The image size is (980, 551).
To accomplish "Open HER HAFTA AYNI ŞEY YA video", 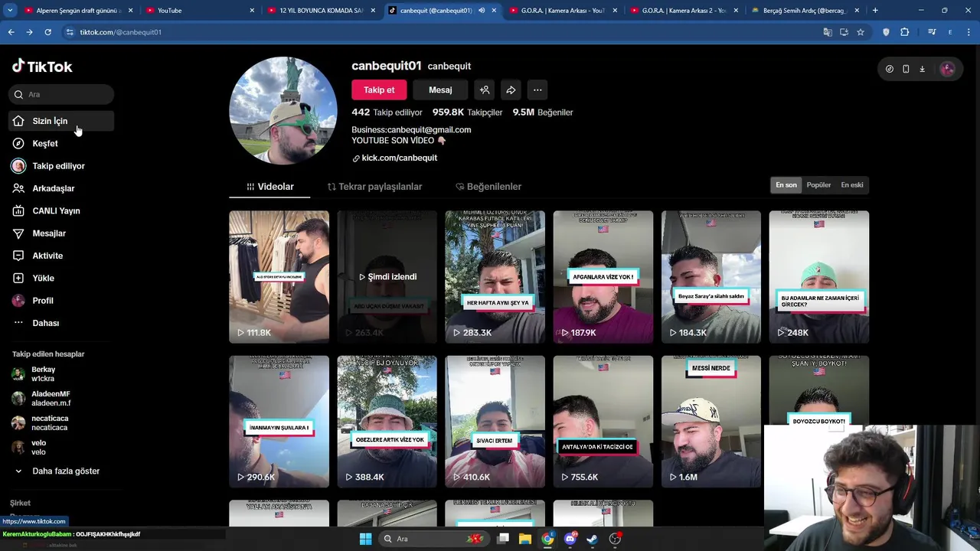I will [x=495, y=277].
